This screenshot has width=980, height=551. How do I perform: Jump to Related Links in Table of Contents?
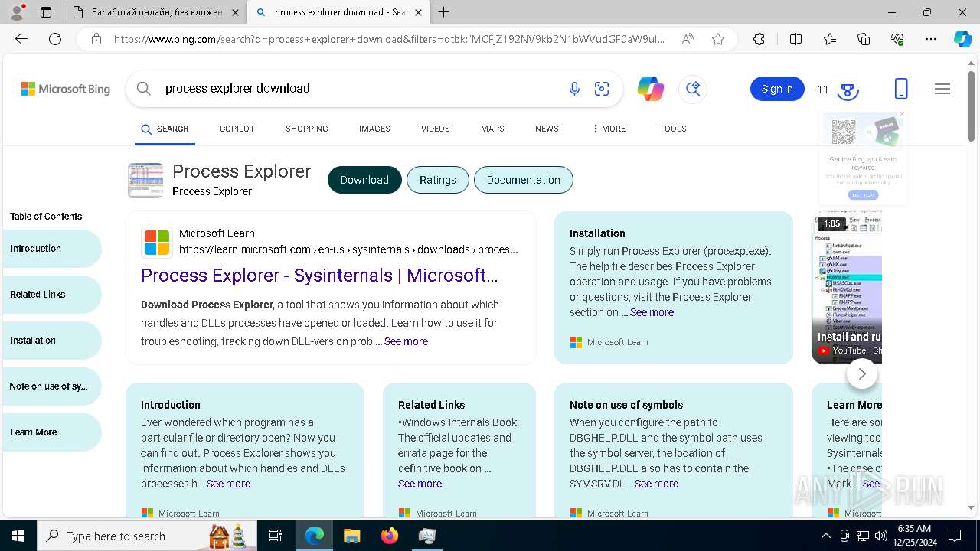point(51,295)
